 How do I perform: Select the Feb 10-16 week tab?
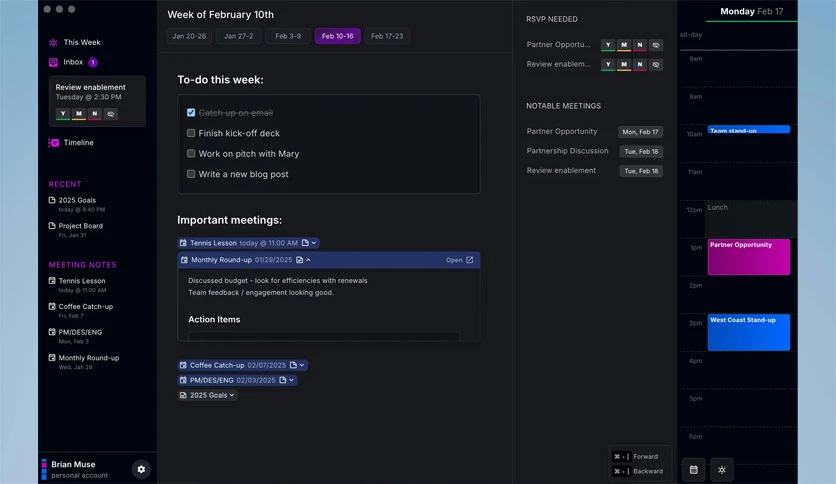click(x=337, y=36)
